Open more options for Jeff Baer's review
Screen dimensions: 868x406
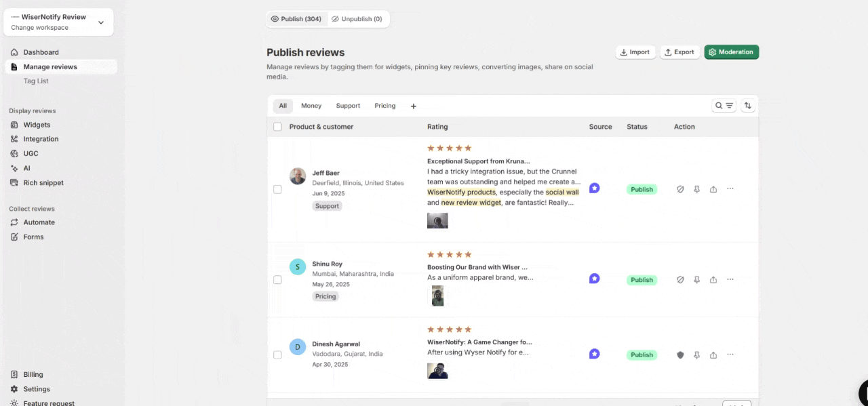(730, 189)
